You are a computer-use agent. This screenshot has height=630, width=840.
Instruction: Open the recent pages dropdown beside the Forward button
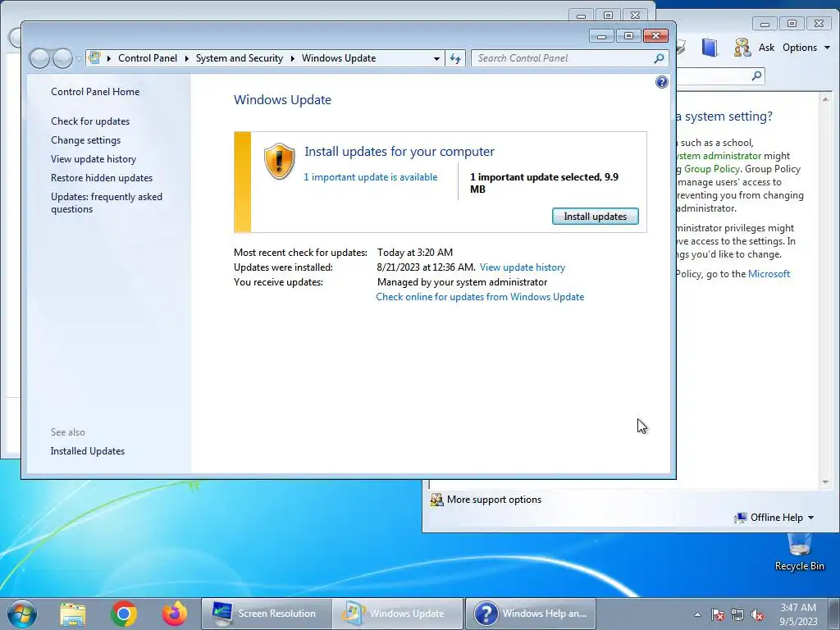[79, 58]
